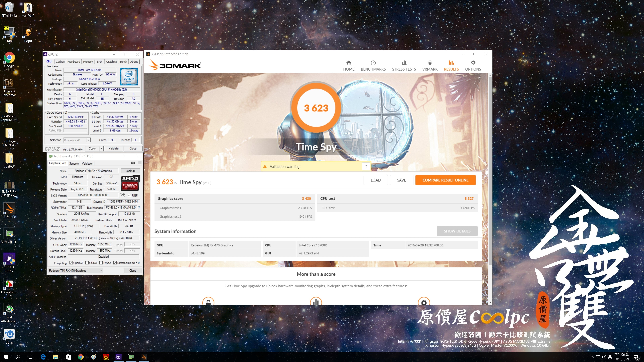Click the validation warning help button
644x362 pixels.
point(366,166)
